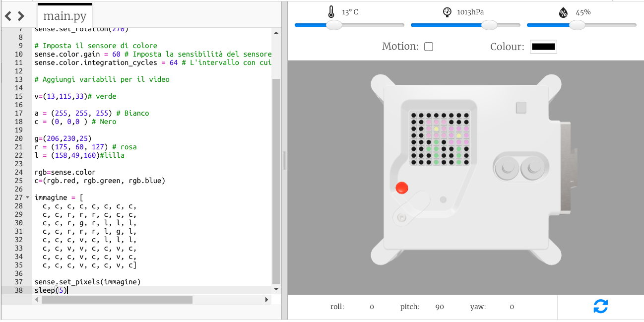Open the main.py tab
Viewport: 644px width, 322px height.
(64, 16)
